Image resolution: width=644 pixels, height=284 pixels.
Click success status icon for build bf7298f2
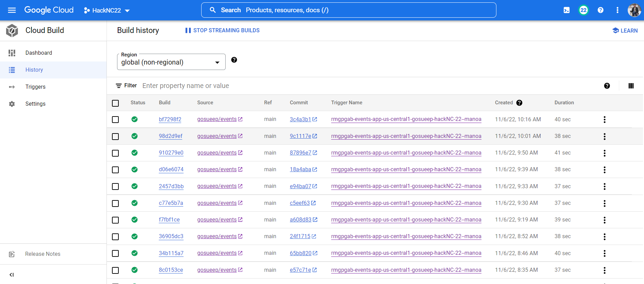tap(135, 119)
